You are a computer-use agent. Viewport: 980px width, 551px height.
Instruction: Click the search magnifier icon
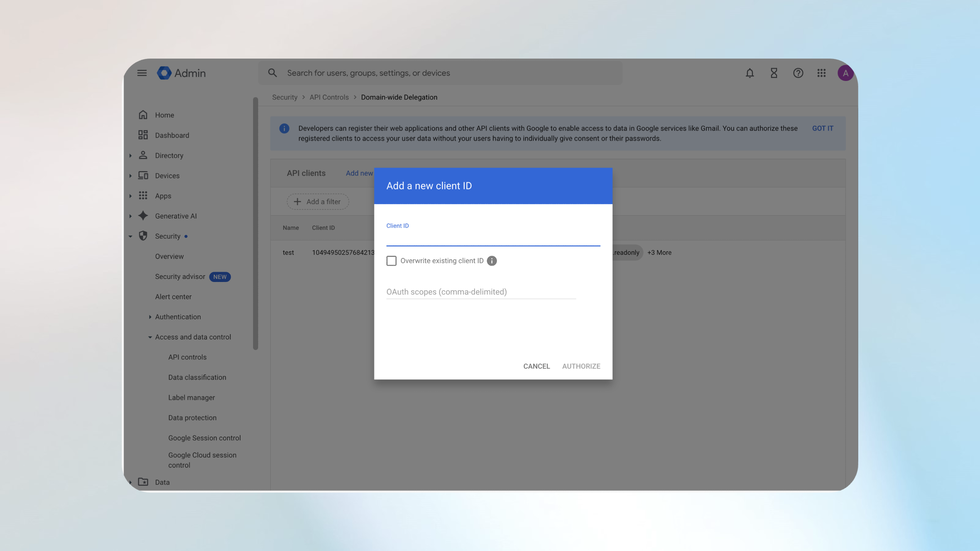(272, 73)
